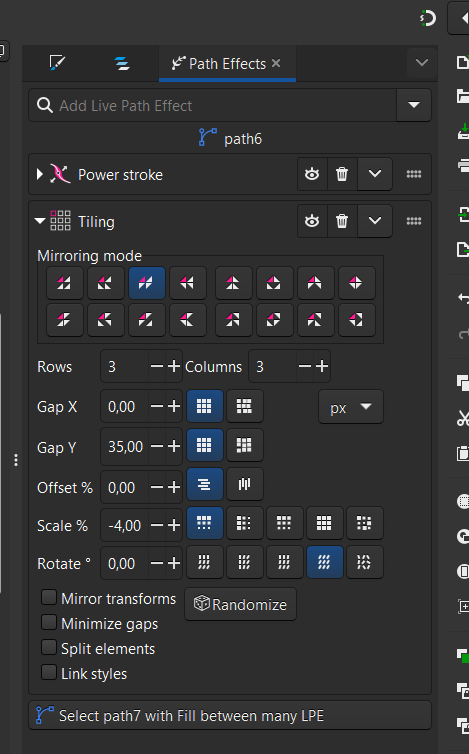Open the px unit dropdown
469x754 pixels.
pos(351,407)
